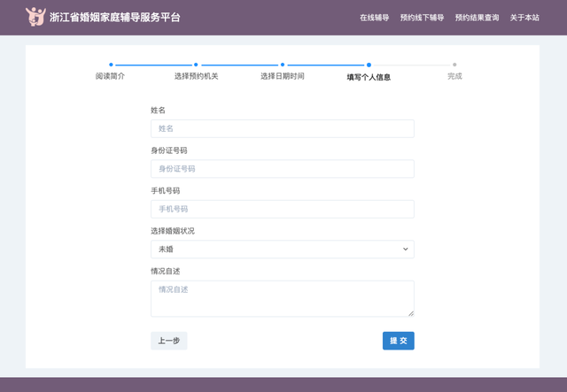Click the 情况自述 field label
This screenshot has width=567, height=392.
166,271
